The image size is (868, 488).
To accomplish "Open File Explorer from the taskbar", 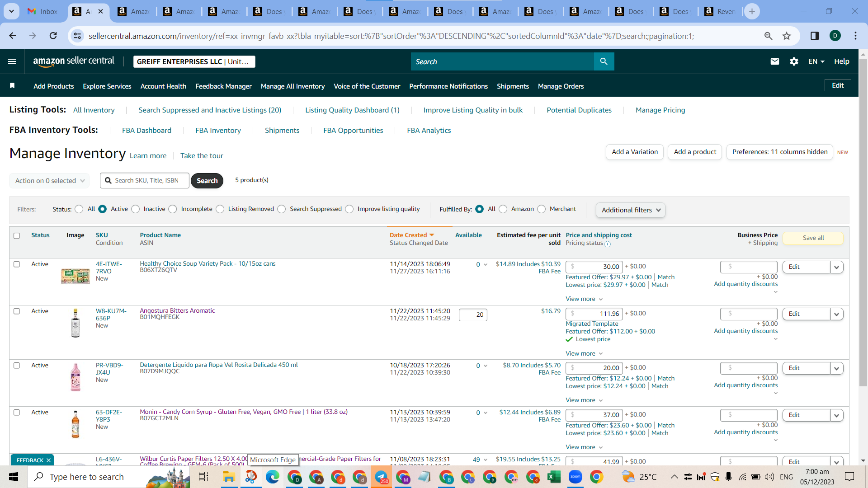I will [x=229, y=477].
